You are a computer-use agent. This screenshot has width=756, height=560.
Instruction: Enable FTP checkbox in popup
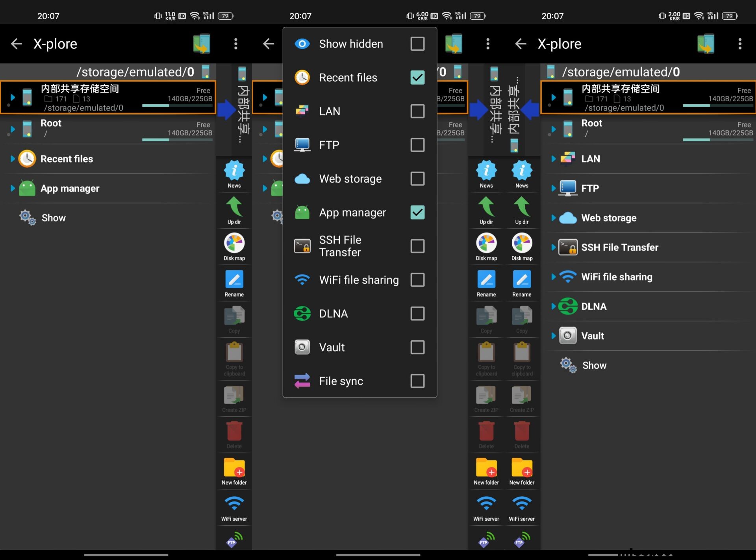click(x=417, y=145)
